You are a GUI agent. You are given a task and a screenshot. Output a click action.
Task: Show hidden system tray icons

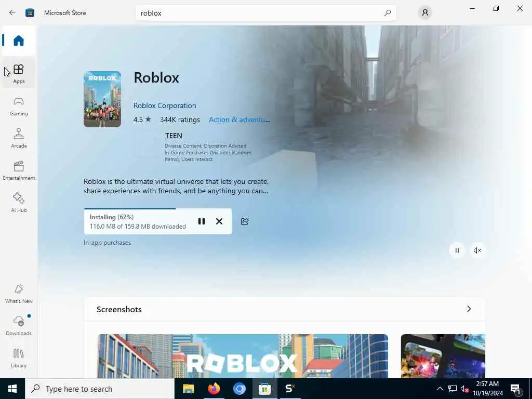point(440,389)
